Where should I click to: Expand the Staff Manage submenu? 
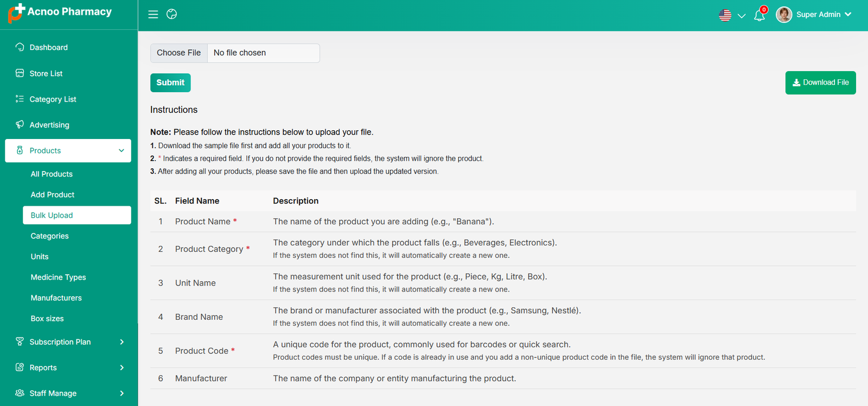click(122, 393)
